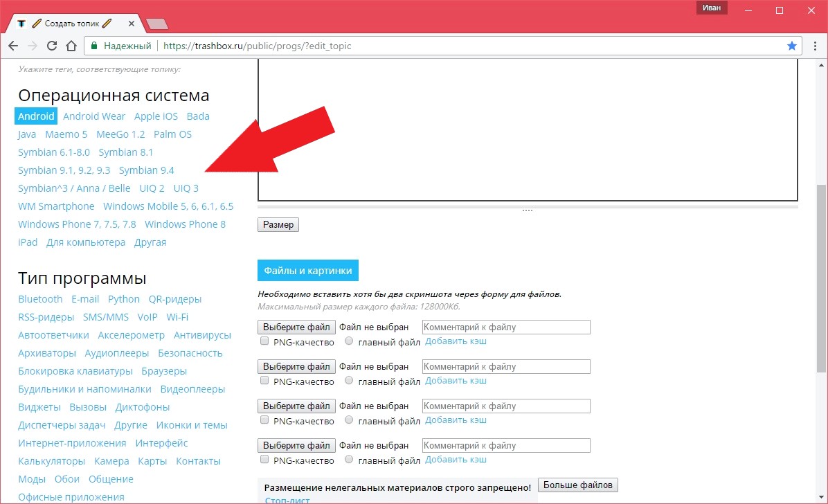Image resolution: width=828 pixels, height=504 pixels.
Task: Open the Файлы и картинки section header
Action: click(308, 271)
